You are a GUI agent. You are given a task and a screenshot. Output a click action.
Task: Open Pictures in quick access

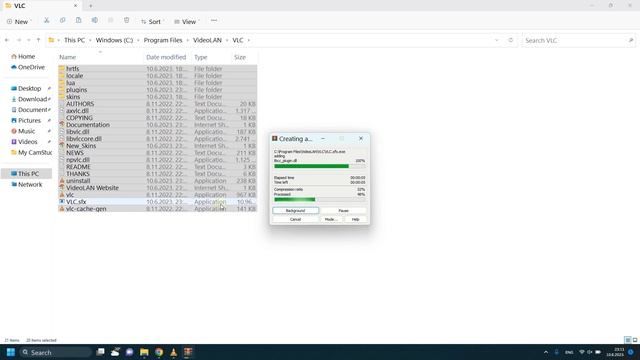point(29,120)
